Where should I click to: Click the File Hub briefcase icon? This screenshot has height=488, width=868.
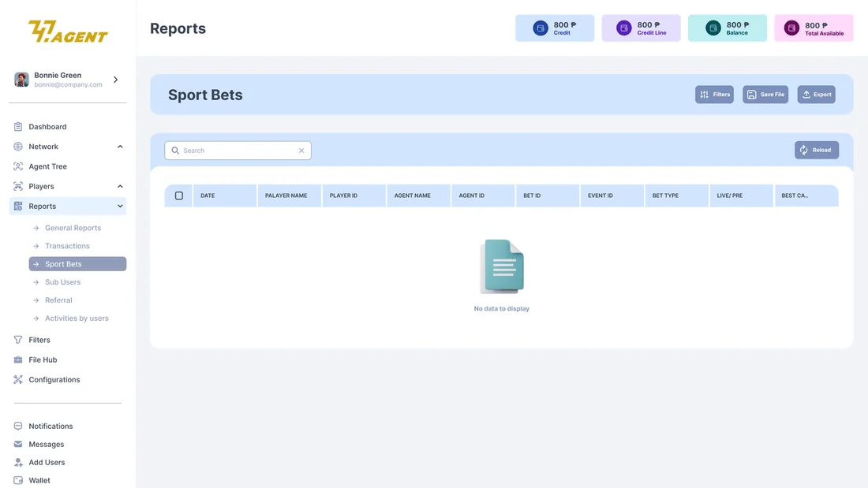(18, 359)
